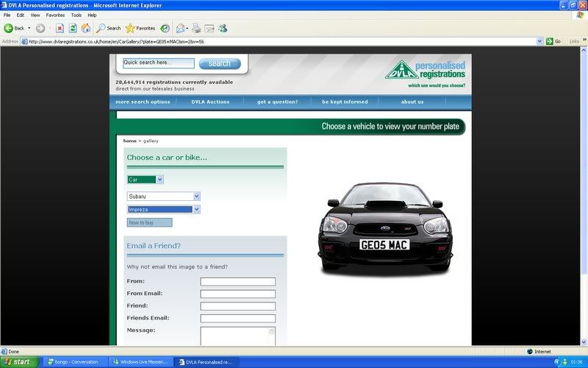
Task: Expand the address bar URL dropdown
Action: point(539,41)
